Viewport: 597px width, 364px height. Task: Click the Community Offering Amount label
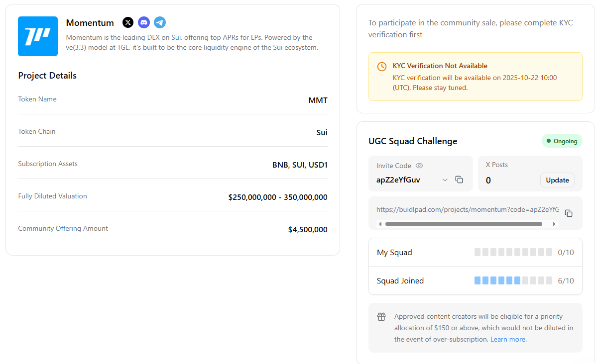point(63,229)
